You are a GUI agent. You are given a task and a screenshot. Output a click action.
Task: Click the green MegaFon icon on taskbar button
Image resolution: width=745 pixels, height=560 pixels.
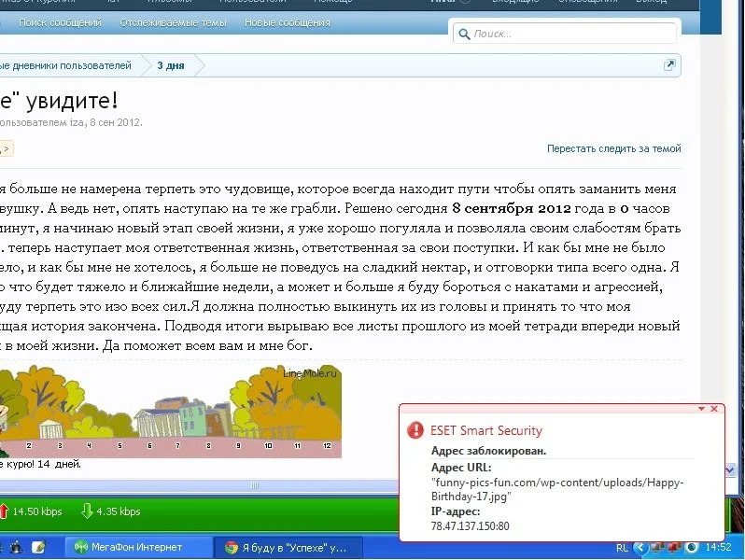tap(80, 547)
